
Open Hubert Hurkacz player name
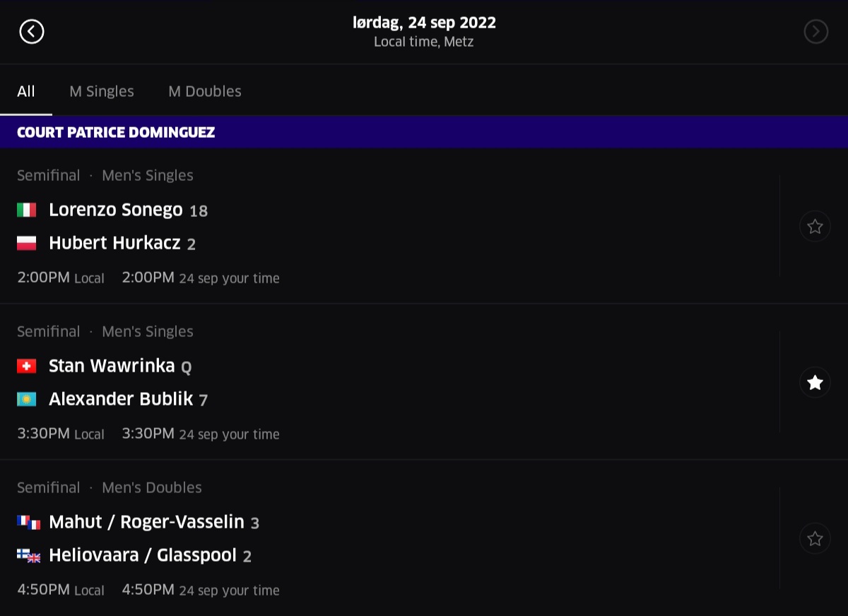(x=114, y=243)
